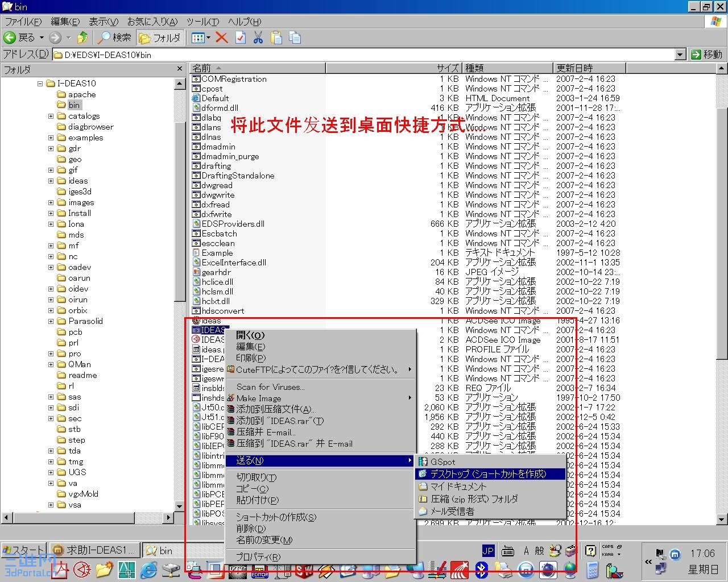
Task: Go up one folder level
Action: tap(82, 38)
